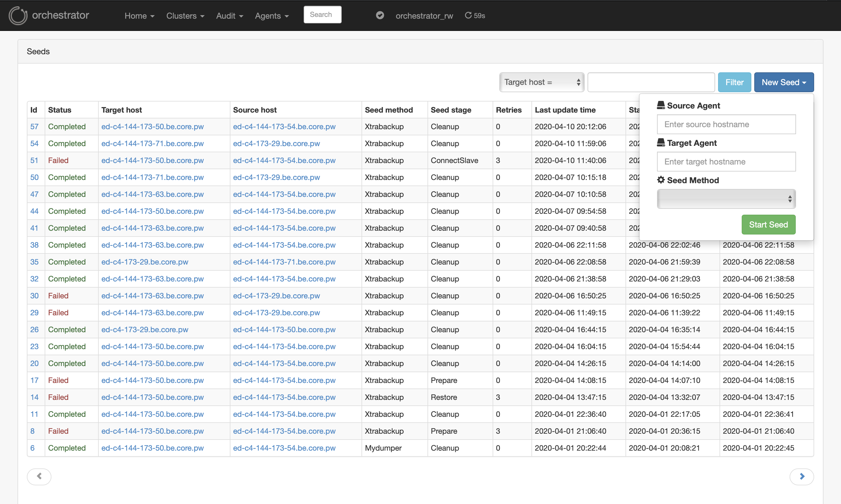Go to previous page with left chevron
841x504 pixels.
[x=39, y=477]
